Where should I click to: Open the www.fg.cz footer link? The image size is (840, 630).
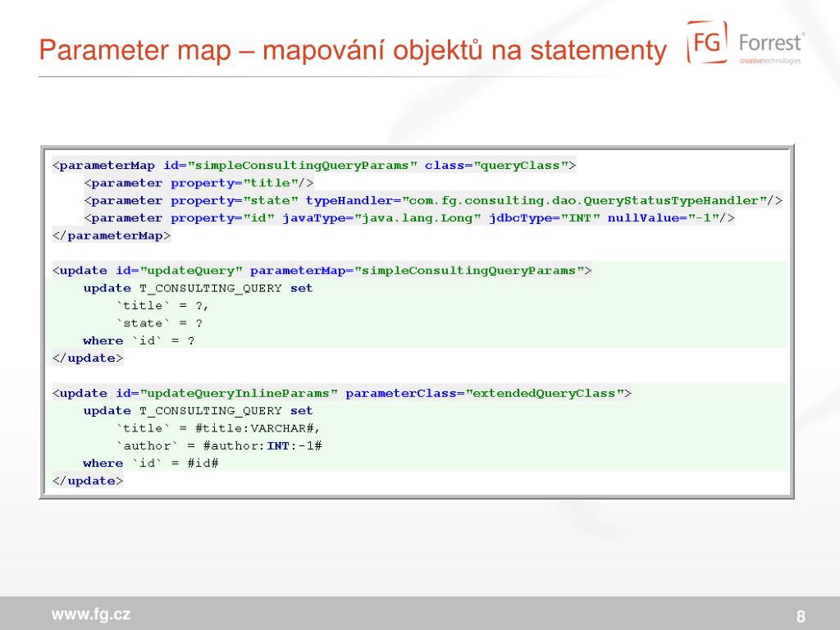tap(91, 614)
